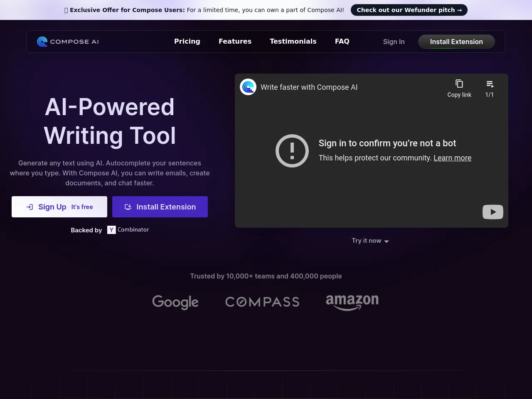Viewport: 532px width, 399px height.
Task: Click the Sign Up It's free button
Action: pos(59,207)
